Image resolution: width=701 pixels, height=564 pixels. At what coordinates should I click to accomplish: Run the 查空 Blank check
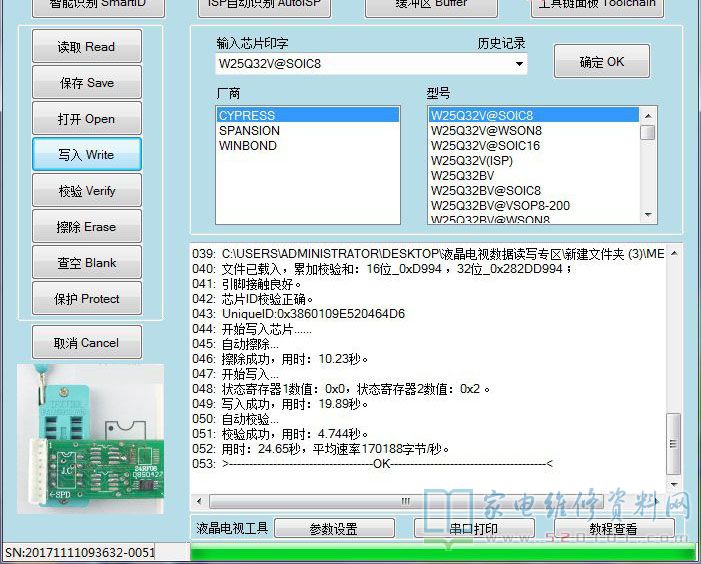pyautogui.click(x=86, y=263)
